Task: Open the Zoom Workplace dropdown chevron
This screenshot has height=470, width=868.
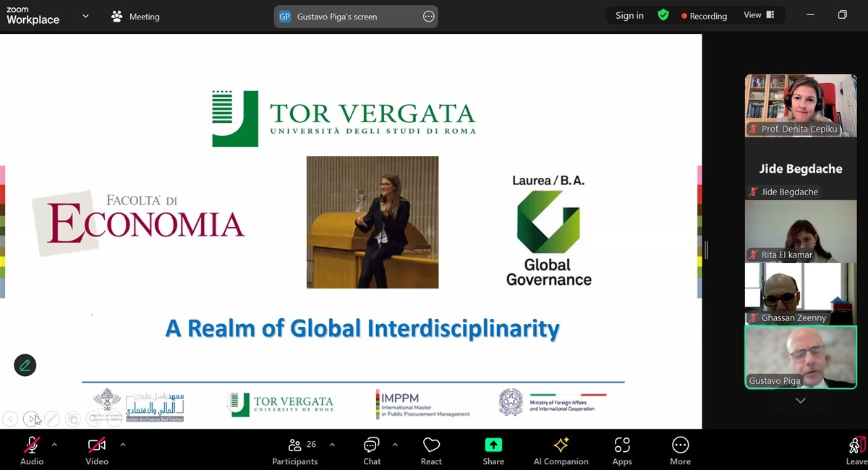Action: (x=85, y=16)
